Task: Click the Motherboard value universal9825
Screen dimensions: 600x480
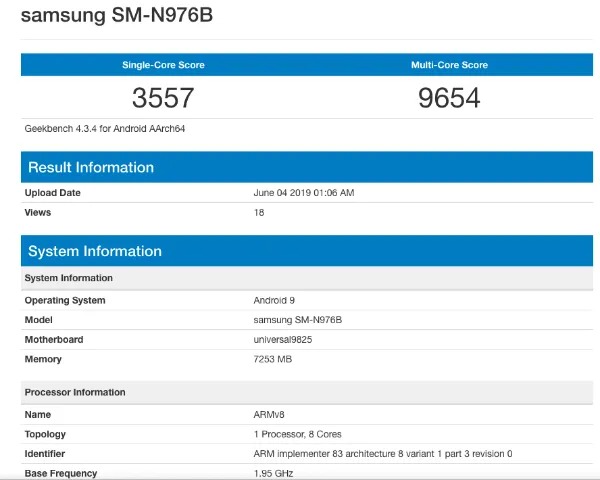Action: (283, 340)
